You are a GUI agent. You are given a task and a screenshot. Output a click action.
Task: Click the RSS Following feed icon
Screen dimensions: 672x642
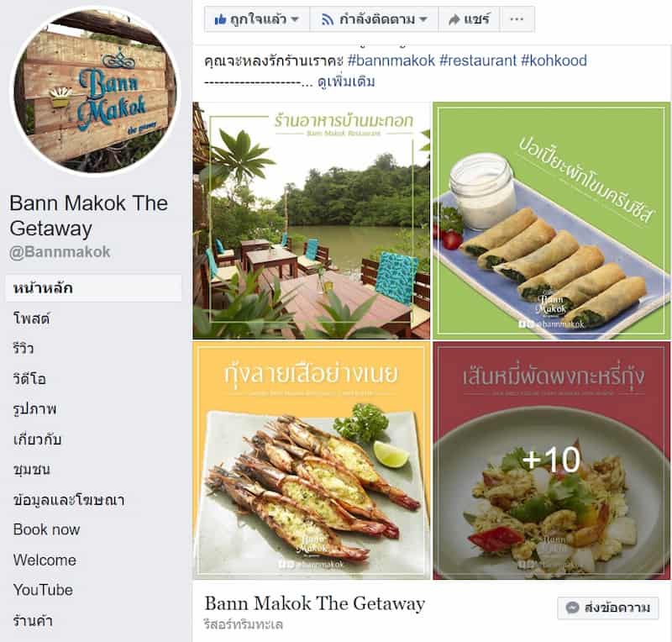[328, 19]
